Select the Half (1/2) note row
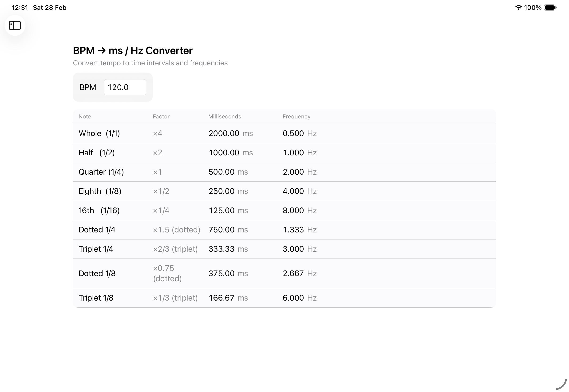The image size is (569, 392). click(x=97, y=153)
